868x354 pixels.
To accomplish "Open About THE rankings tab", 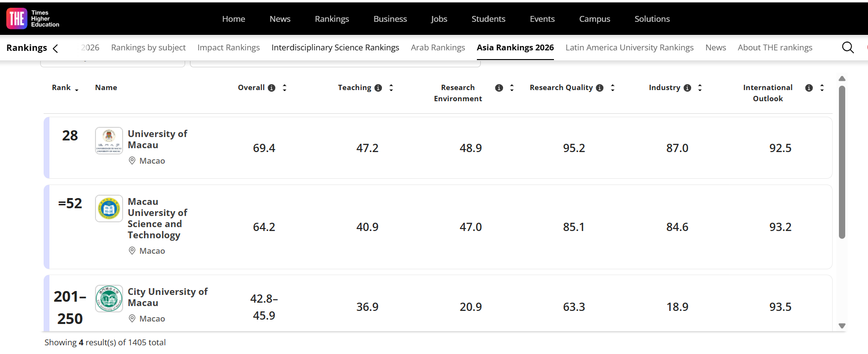I will point(775,47).
